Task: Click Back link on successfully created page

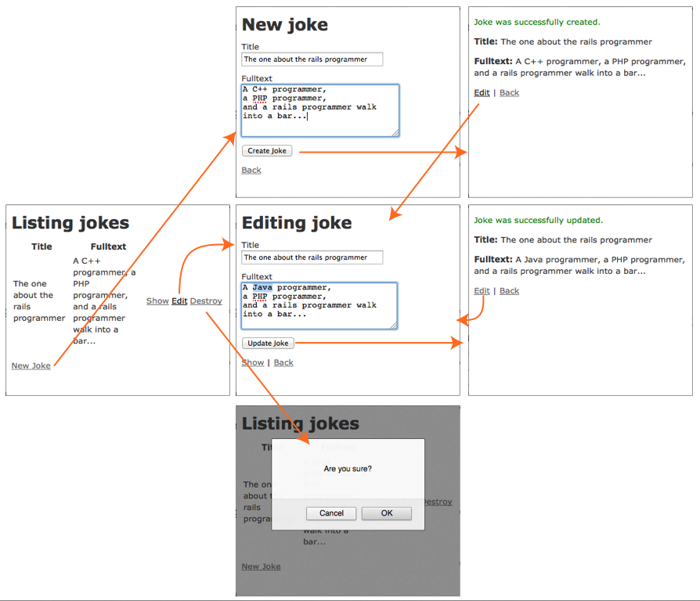Action: (x=510, y=92)
